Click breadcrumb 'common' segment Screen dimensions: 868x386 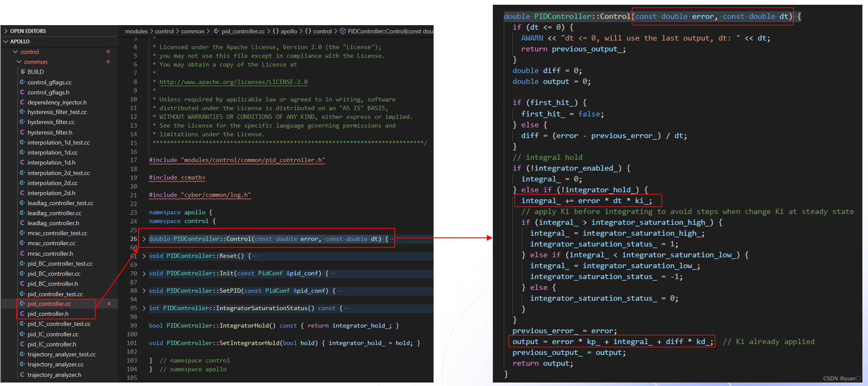coord(193,31)
